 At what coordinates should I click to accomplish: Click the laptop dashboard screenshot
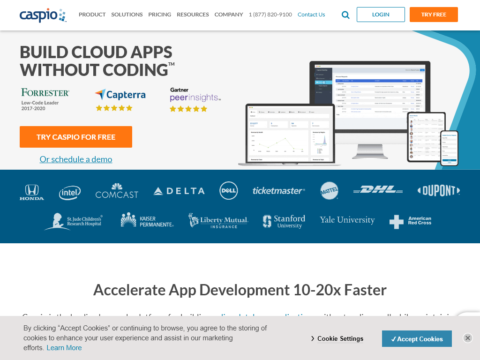[x=290, y=134]
